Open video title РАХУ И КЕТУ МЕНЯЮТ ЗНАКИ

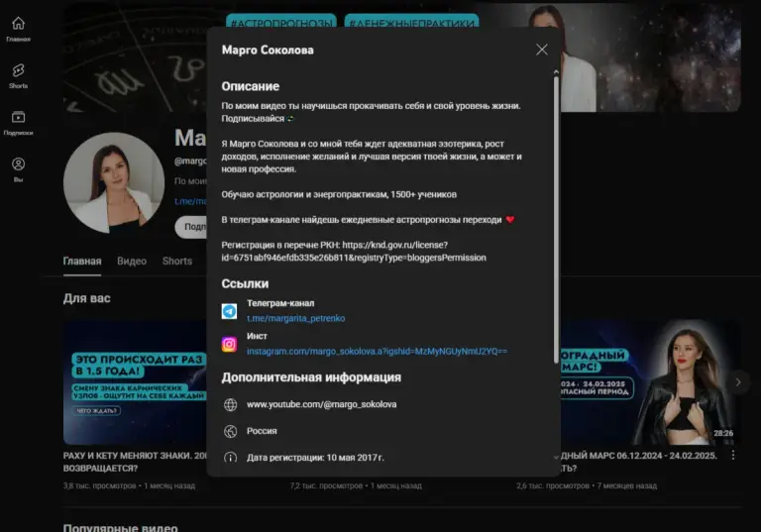(x=135, y=462)
